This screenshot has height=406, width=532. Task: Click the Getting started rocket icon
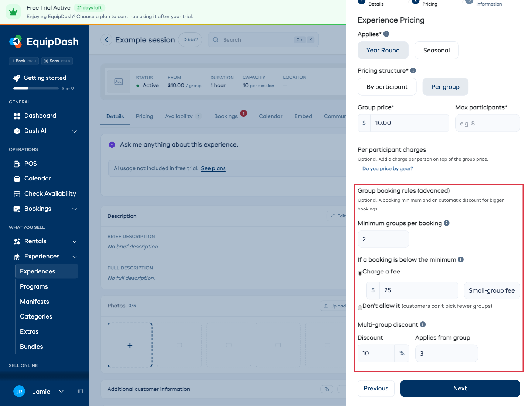tap(17, 78)
